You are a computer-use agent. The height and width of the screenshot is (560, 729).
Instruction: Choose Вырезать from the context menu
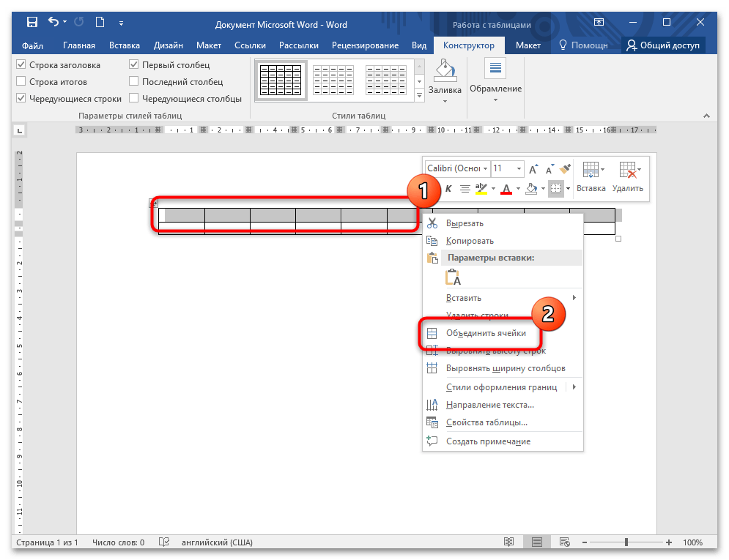tap(503, 223)
